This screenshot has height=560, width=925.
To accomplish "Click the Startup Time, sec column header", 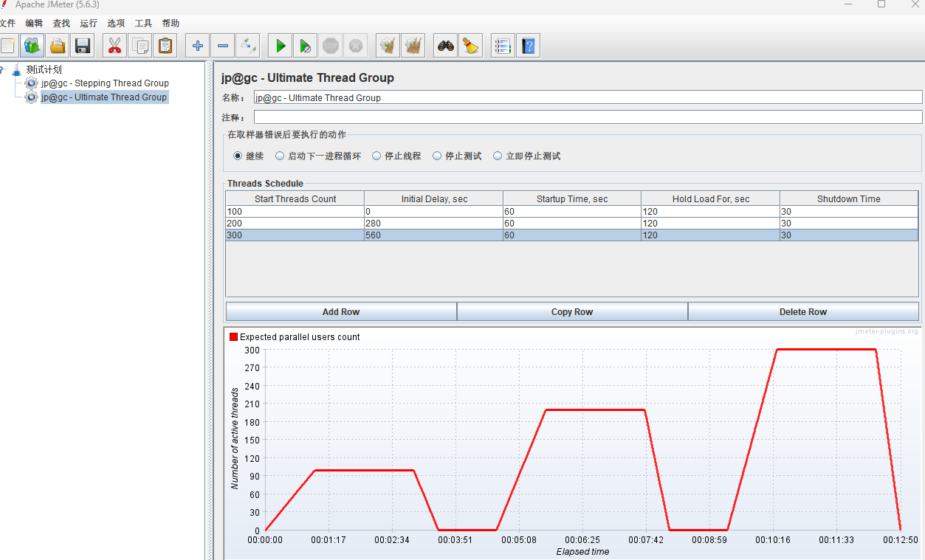I will pos(572,198).
